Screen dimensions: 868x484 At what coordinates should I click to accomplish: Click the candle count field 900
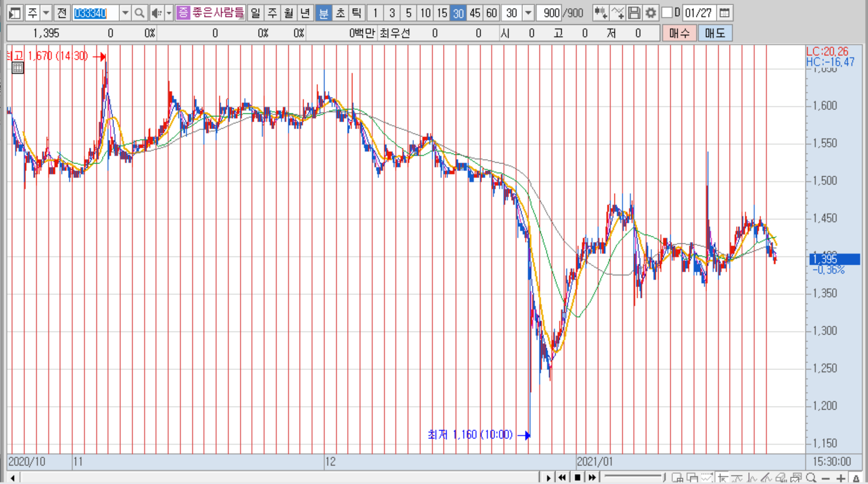(549, 13)
